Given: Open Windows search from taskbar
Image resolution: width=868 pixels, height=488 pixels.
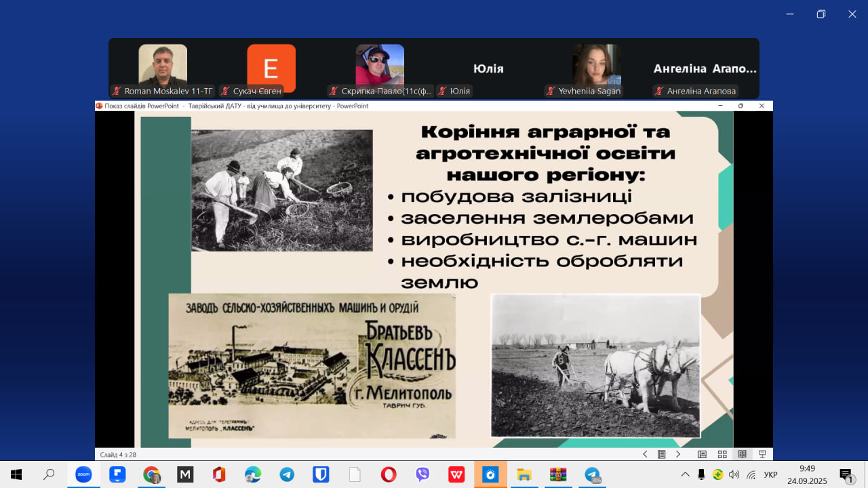Looking at the screenshot, I should [x=49, y=474].
